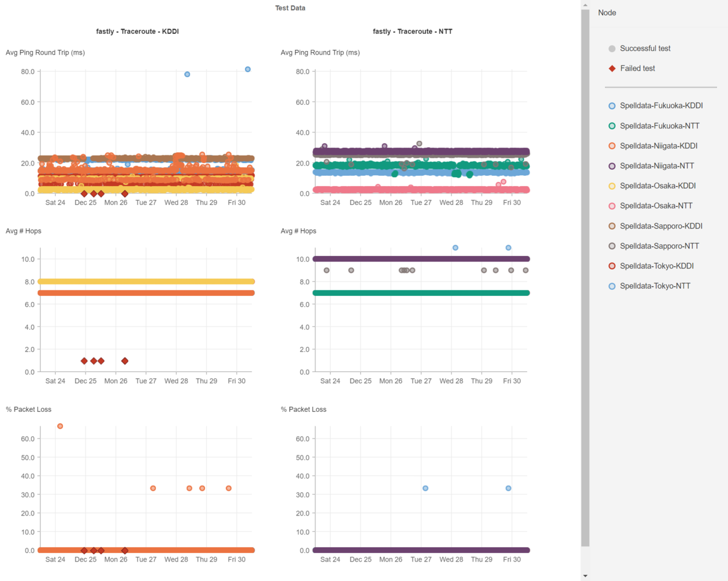728x581 pixels.
Task: Select the blue 11-hop point near Wed 28, NTT
Action: [x=455, y=247]
